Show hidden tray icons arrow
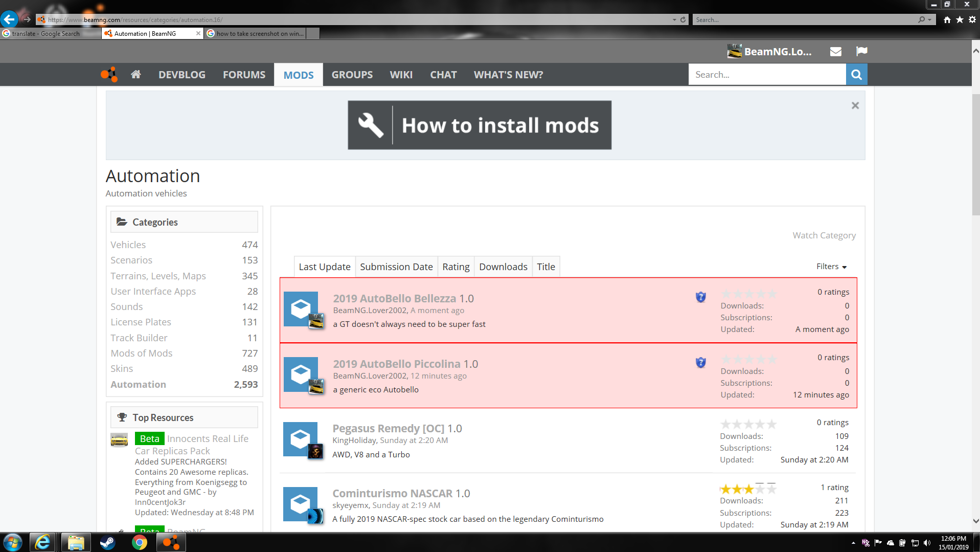This screenshot has height=552, width=980. (x=853, y=543)
